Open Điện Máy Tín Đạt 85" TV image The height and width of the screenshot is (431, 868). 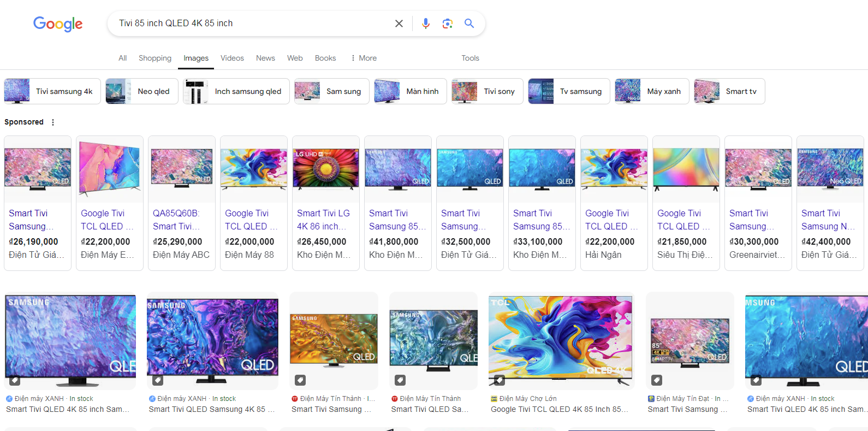click(x=690, y=341)
